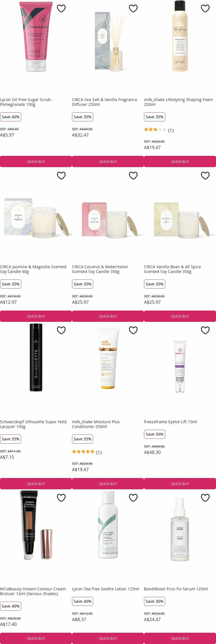Wishlist heart for milk_shake Shaping Foam
This screenshot has height=644, width=216.
coord(205,9)
